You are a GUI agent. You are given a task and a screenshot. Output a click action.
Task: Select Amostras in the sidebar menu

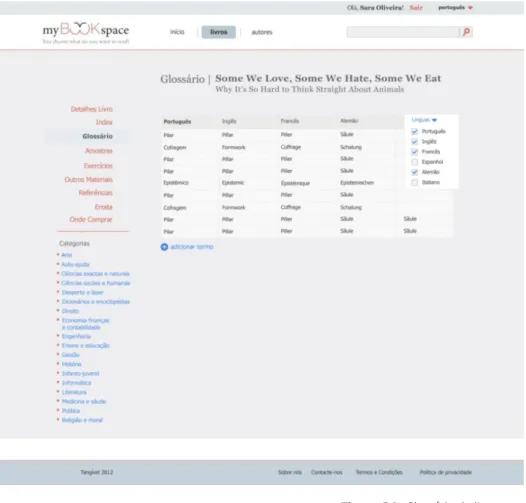[x=99, y=151]
